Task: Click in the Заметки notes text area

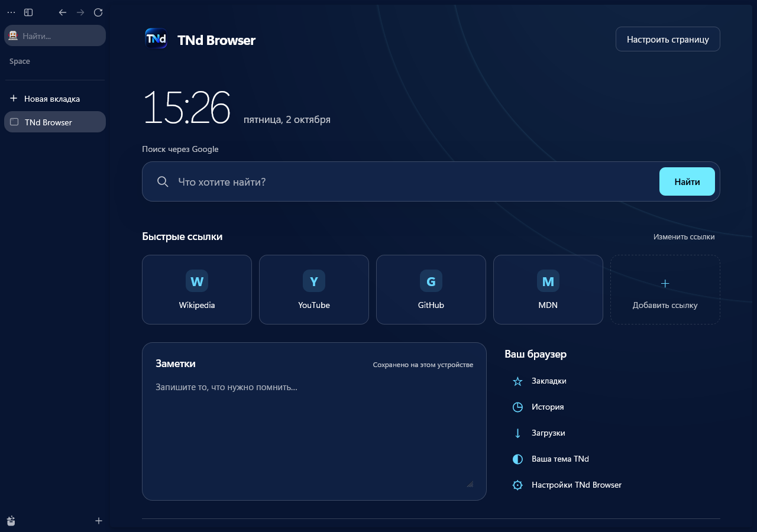Action: tap(314, 433)
